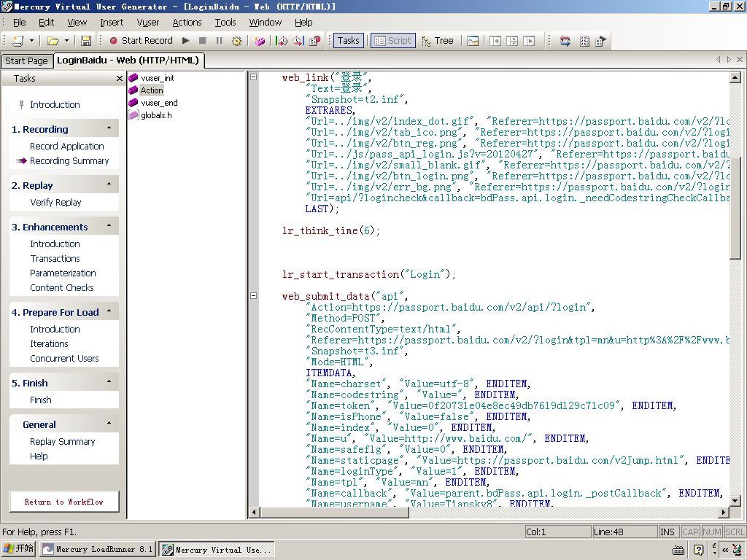Click the vuser_init action icon
Screen dimensions: 747x560
click(133, 78)
